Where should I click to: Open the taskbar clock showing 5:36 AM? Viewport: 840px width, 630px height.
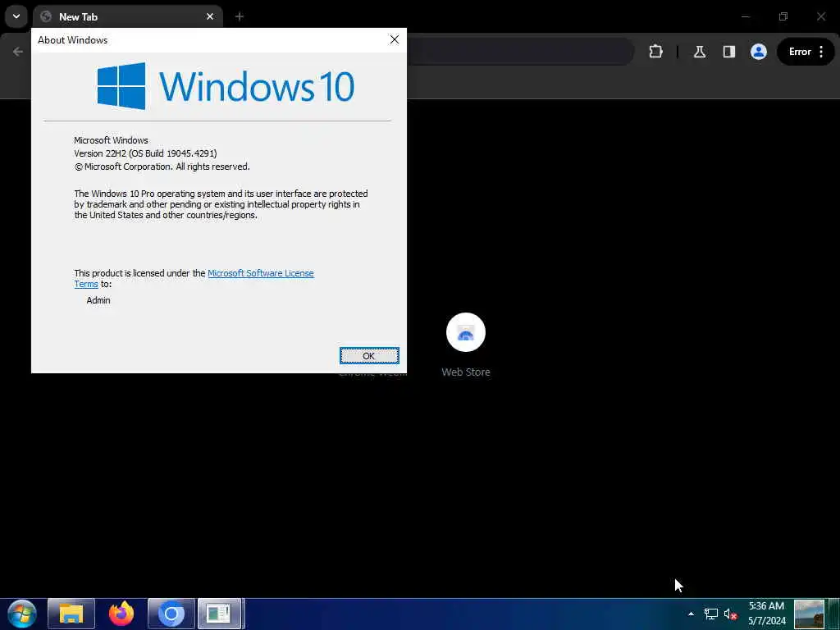pyautogui.click(x=767, y=614)
